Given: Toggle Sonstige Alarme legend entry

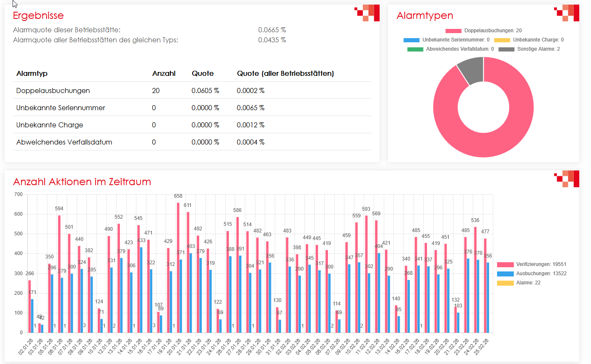Looking at the screenshot, I should pos(529,49).
